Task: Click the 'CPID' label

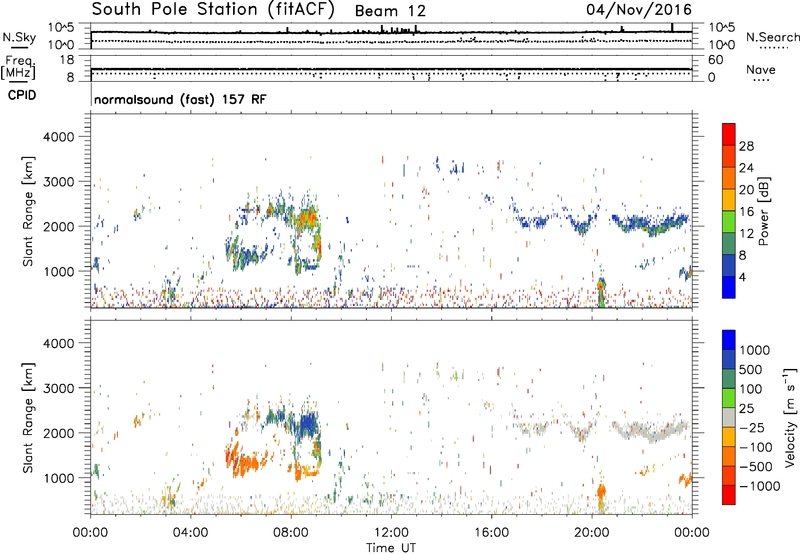Action: (x=22, y=95)
